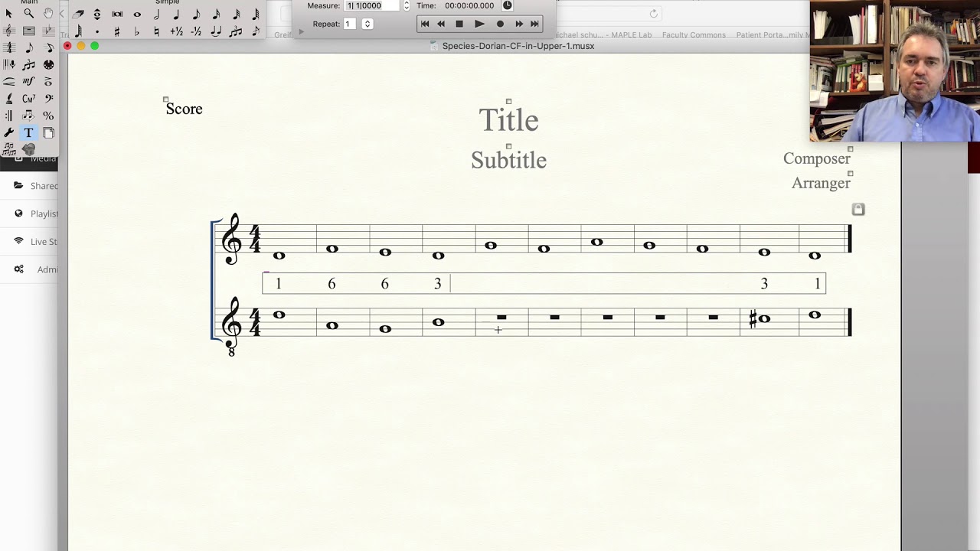Skip playback to the end

click(534, 24)
